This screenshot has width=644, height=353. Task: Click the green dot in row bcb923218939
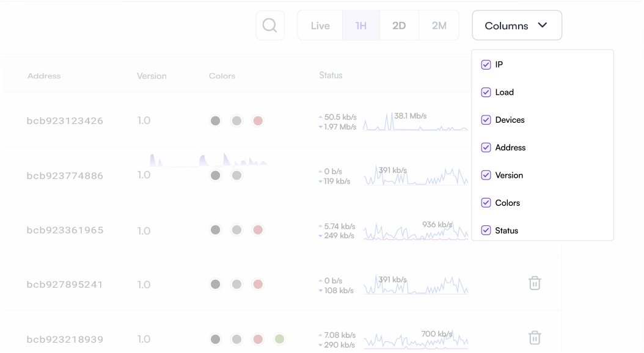click(x=279, y=339)
